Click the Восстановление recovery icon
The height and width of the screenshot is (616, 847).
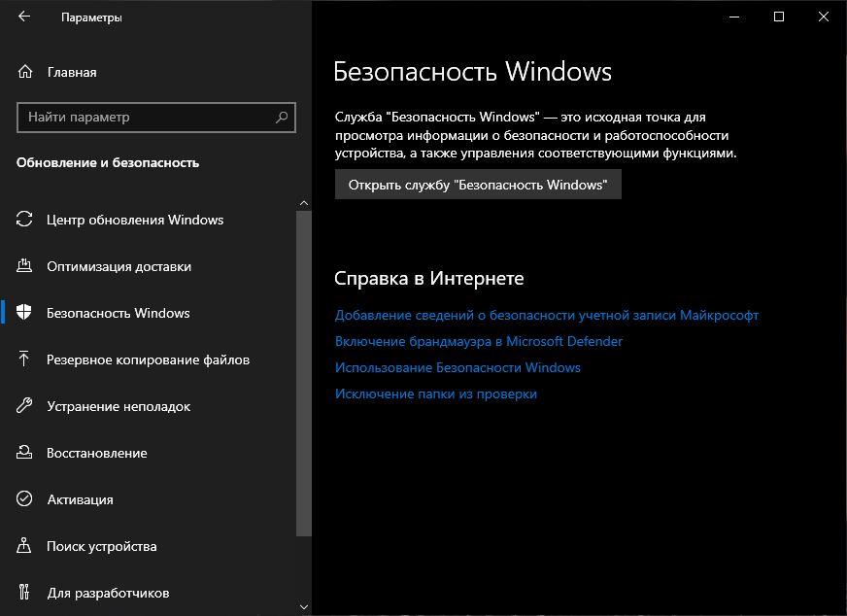[24, 452]
